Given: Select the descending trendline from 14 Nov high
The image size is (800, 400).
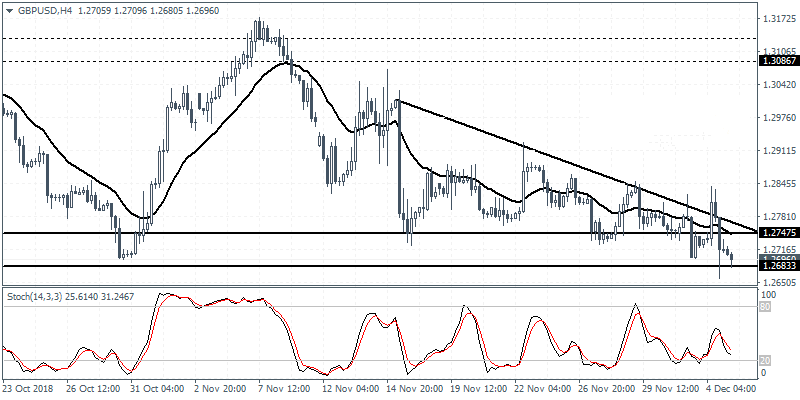Looking at the screenshot, I should click(560, 160).
